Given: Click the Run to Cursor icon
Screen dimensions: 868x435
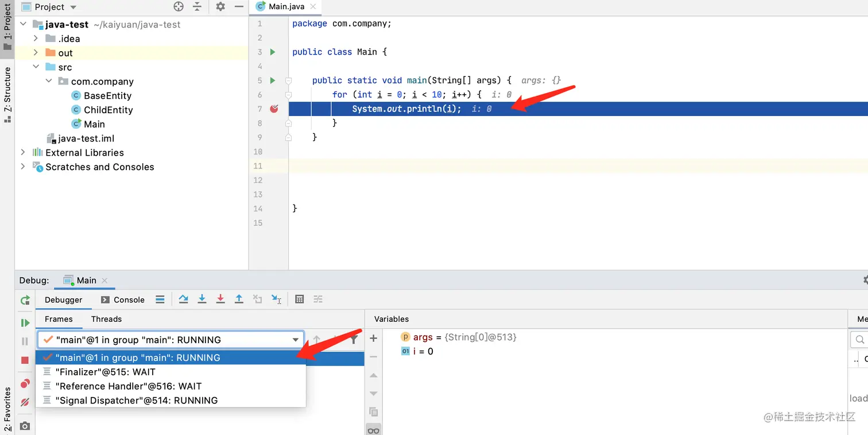Looking at the screenshot, I should [x=277, y=299].
